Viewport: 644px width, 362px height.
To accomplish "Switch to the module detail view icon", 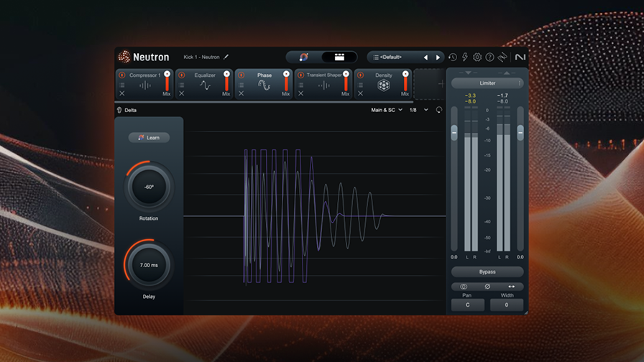I will pos(339,57).
